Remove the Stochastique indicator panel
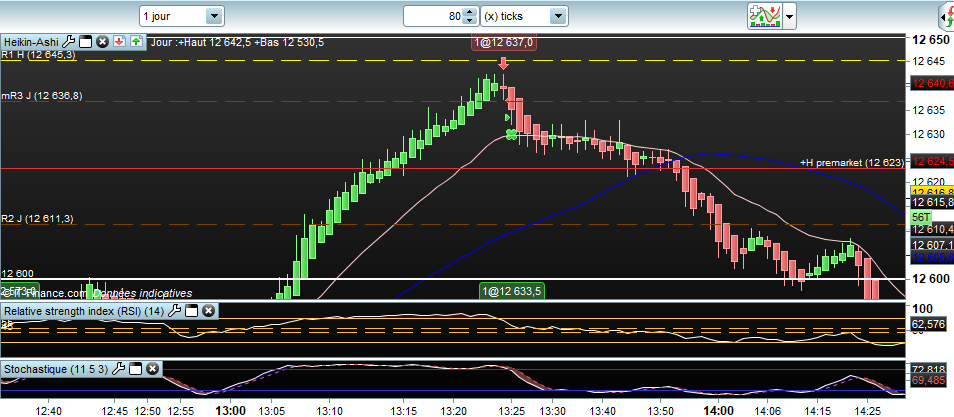The image size is (954, 417). point(153,369)
